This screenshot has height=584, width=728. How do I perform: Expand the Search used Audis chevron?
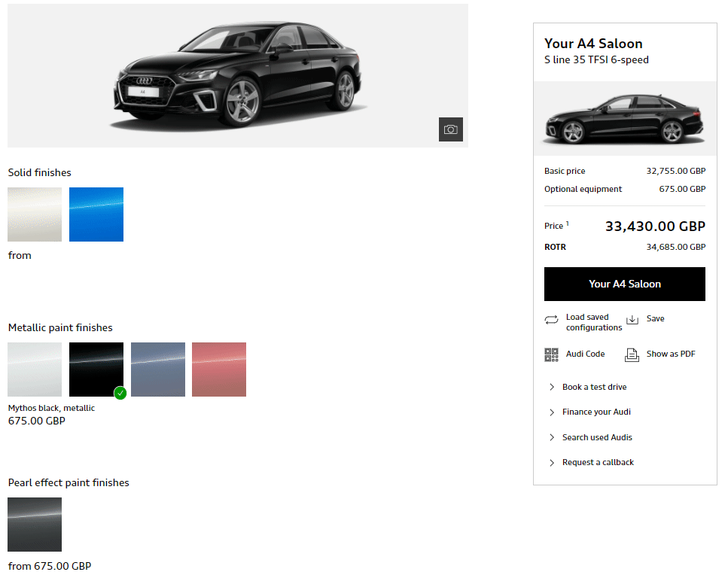552,437
